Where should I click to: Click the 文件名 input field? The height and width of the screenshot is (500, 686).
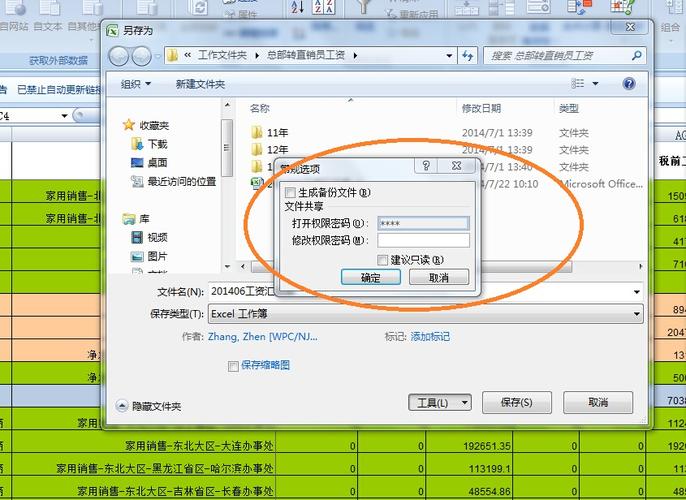pyautogui.click(x=420, y=292)
